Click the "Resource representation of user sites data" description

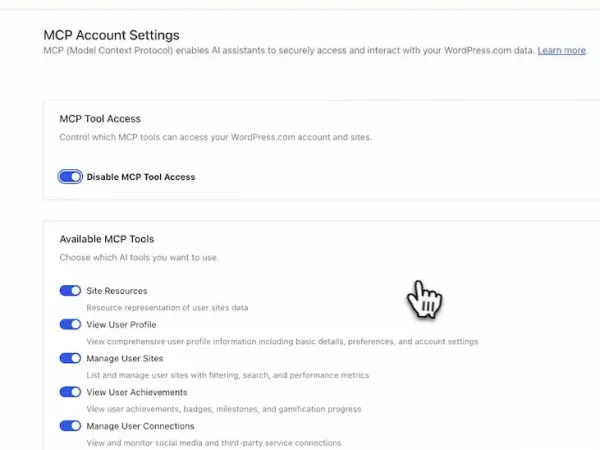167,308
